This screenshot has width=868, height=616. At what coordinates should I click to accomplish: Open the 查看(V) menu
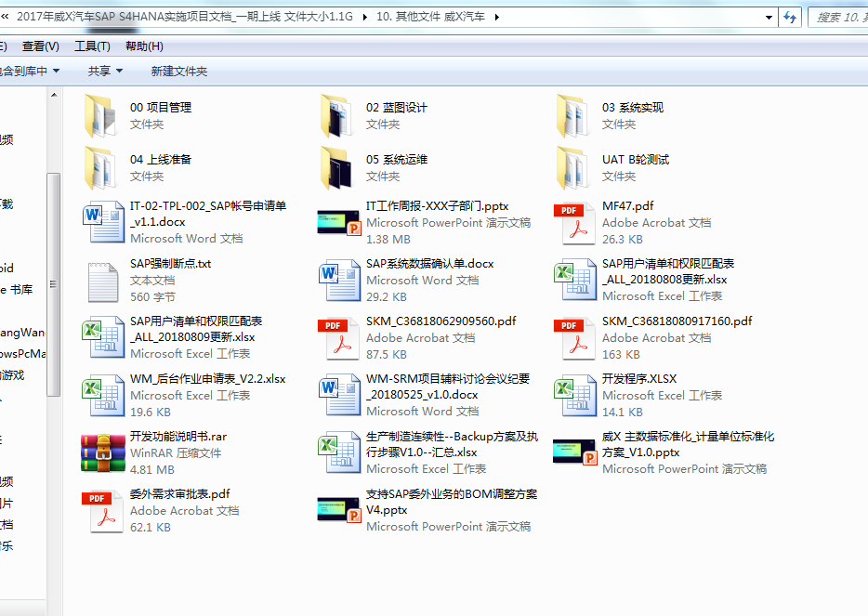(40, 46)
